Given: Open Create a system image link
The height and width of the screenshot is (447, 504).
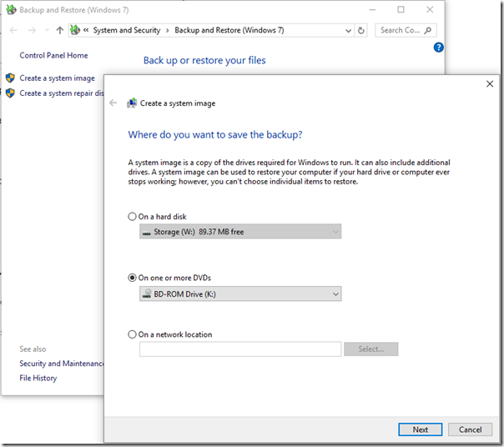Looking at the screenshot, I should (x=58, y=78).
